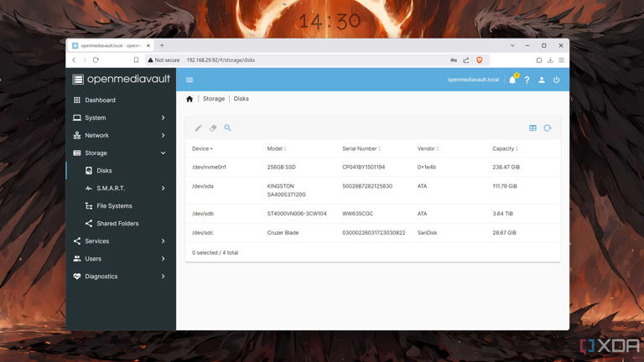This screenshot has height=362, width=644.
Task: Sort table by Capacity column header
Action: 504,149
